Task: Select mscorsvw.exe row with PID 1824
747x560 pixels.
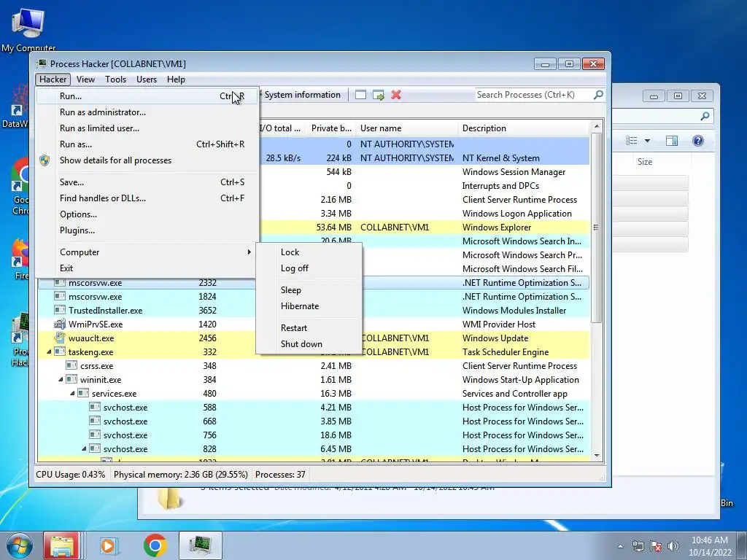Action: click(314, 297)
